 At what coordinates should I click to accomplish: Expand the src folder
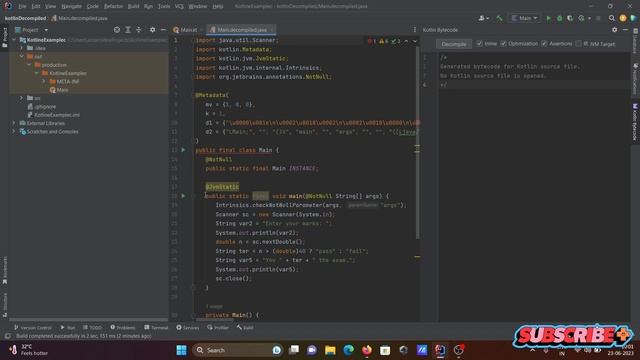click(22, 98)
